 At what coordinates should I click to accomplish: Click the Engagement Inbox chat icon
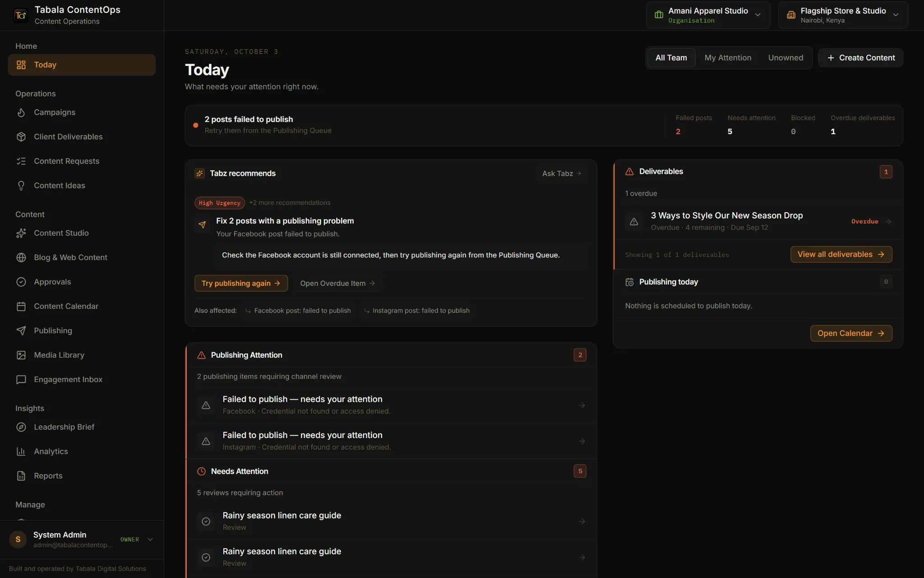(21, 379)
